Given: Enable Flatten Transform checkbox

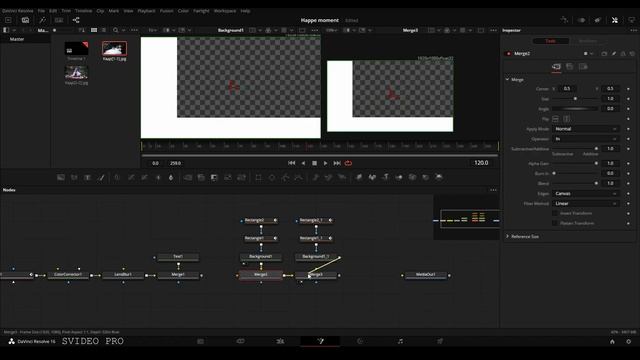Looking at the screenshot, I should pyautogui.click(x=555, y=223).
